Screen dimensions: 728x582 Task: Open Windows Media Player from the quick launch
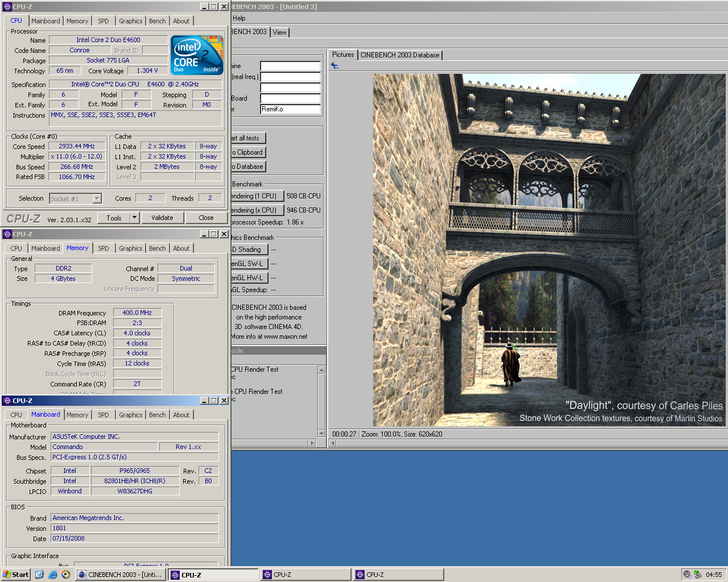click(66, 575)
